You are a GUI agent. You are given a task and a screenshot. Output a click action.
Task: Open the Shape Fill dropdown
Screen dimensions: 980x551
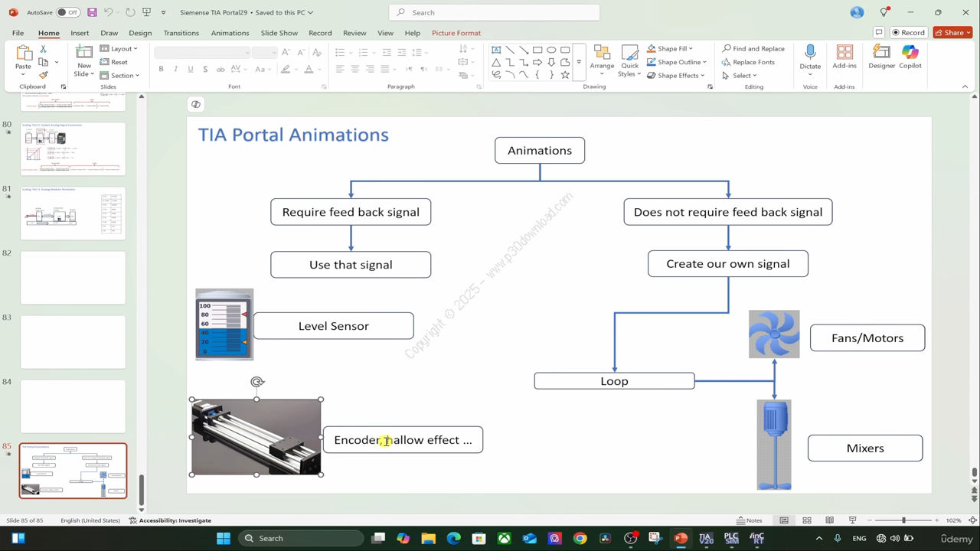(x=670, y=49)
